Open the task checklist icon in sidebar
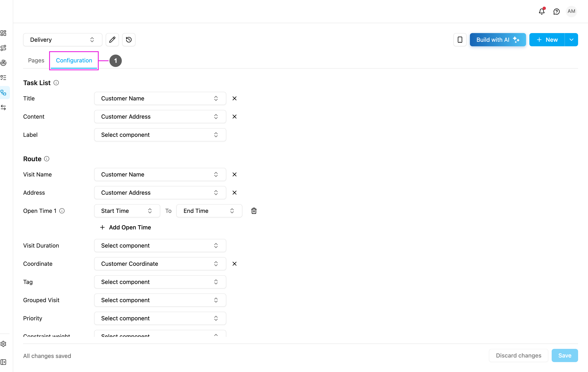The width and height of the screenshot is (588, 372). coord(4,78)
